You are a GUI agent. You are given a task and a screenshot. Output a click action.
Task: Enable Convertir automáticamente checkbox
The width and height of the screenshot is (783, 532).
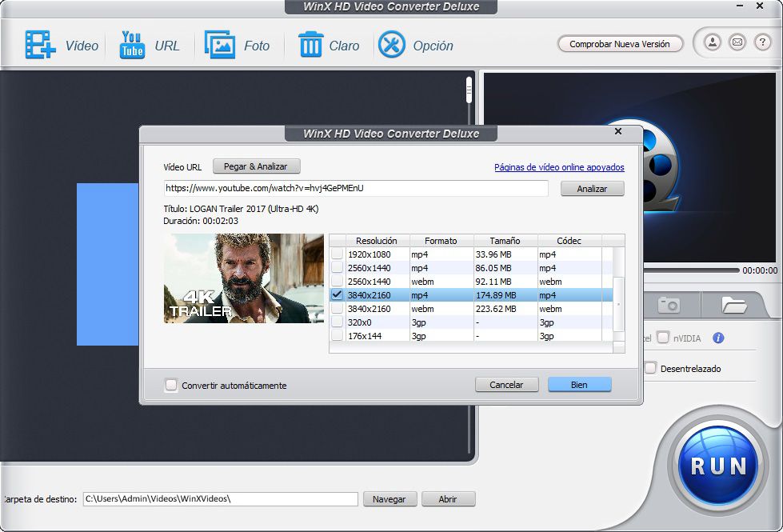pos(171,385)
